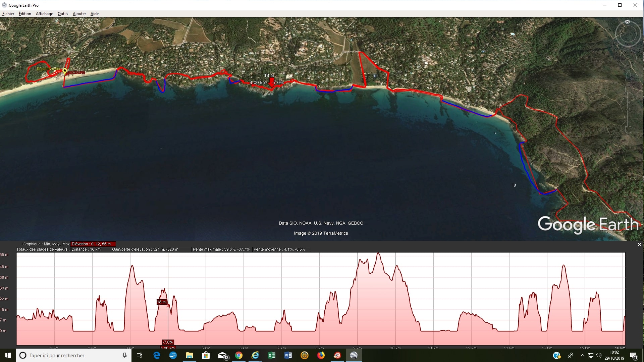Image resolution: width=644 pixels, height=362 pixels.
Task: Select the Street View pegman
Action: (628, 76)
